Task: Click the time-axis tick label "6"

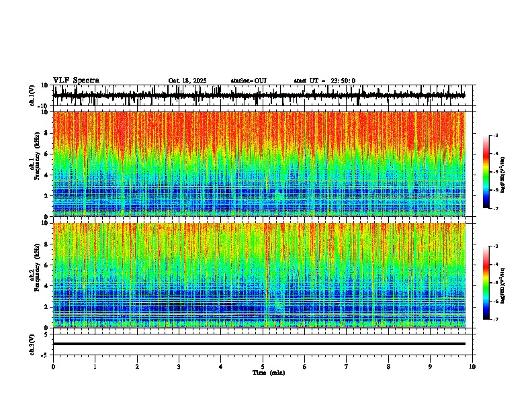Action: [304, 367]
